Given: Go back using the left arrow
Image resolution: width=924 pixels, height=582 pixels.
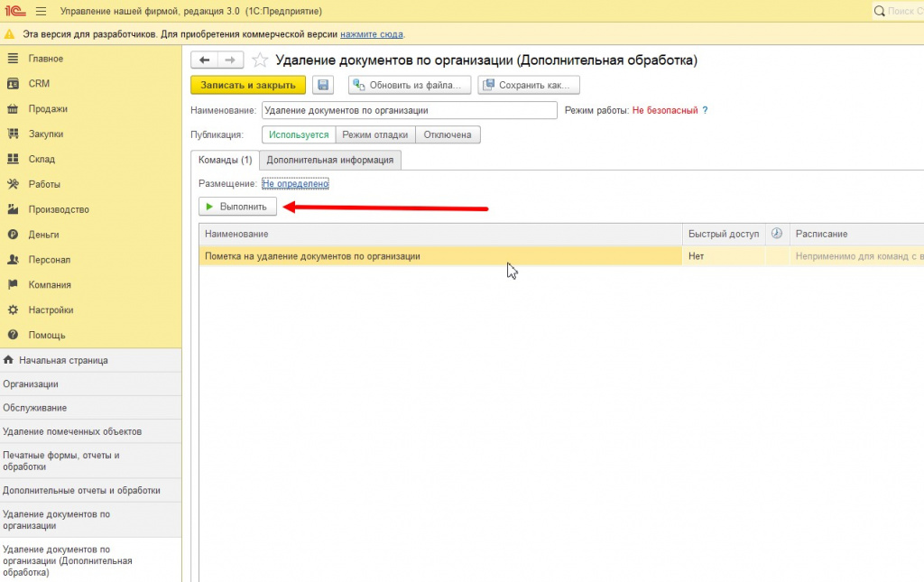Looking at the screenshot, I should coord(205,60).
